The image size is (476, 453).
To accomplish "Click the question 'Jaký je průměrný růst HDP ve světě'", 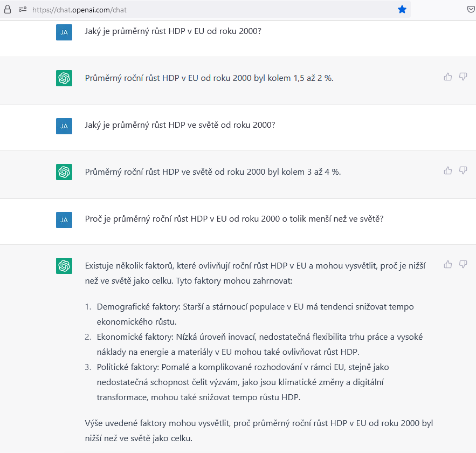I will [x=180, y=125].
